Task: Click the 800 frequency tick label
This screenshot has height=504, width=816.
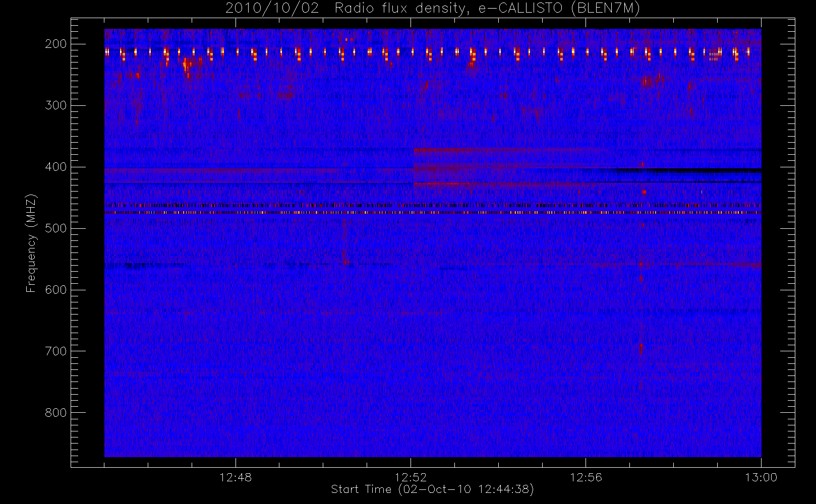Action: tap(56, 413)
